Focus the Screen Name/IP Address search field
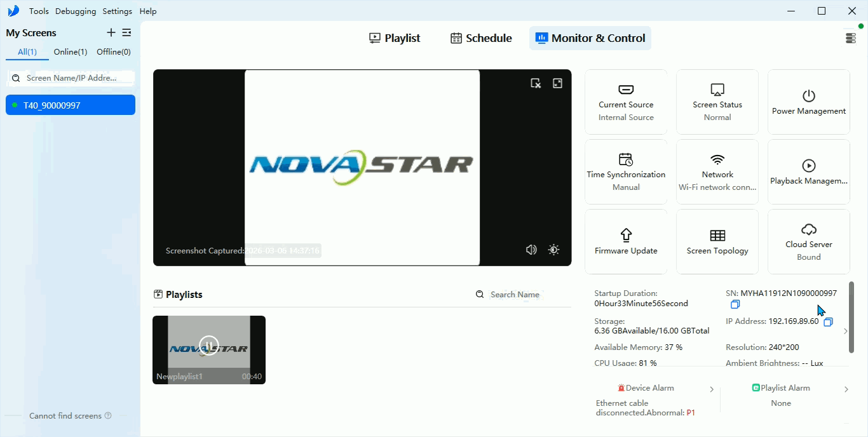 pos(71,77)
